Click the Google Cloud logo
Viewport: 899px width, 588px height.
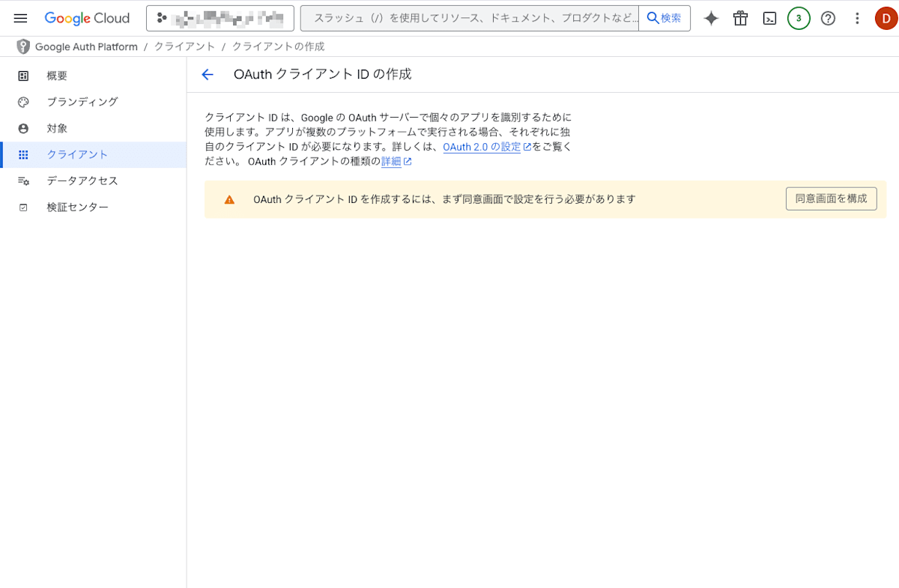(87, 19)
